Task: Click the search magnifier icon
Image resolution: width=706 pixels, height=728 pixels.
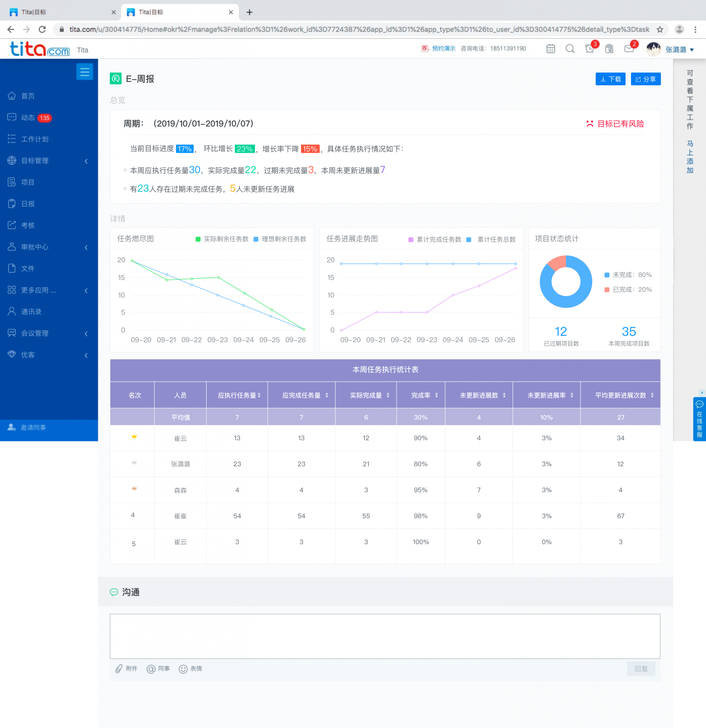Action: pos(570,49)
